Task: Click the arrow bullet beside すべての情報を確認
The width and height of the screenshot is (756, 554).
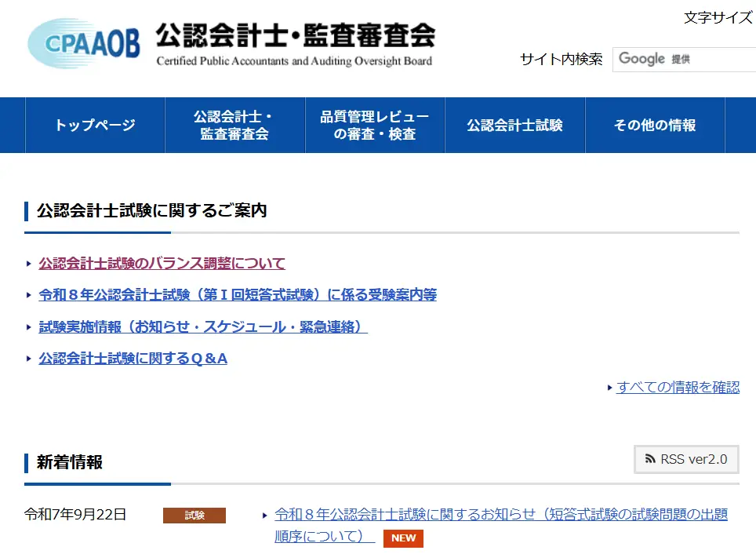Action: pos(609,388)
